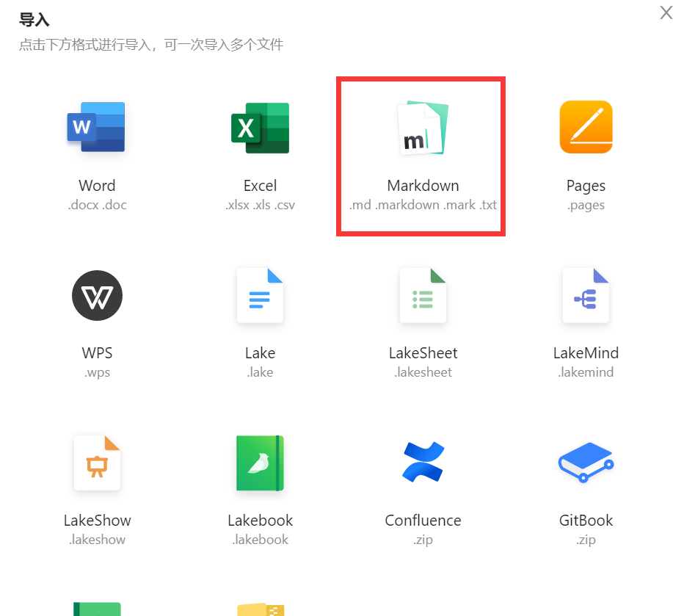
Task: Click the Lakebook label text
Action: [x=260, y=521]
